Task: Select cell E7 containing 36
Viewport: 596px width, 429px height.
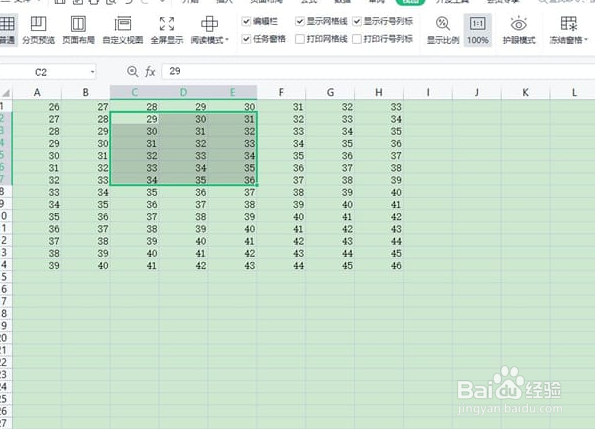Action: (x=232, y=180)
